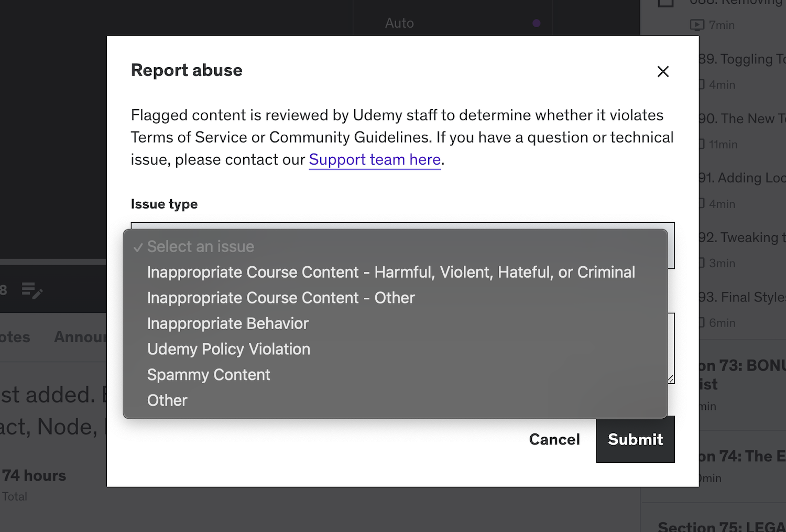The image size is (786, 532).
Task: Check the box for lecture 688
Action: (665, 3)
